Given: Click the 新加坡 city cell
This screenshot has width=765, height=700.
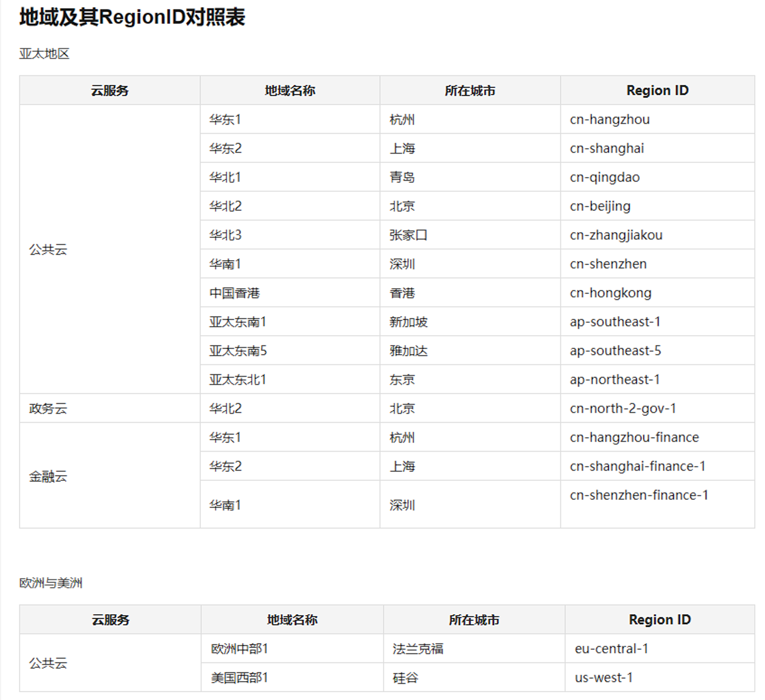Looking at the screenshot, I should pos(470,321).
